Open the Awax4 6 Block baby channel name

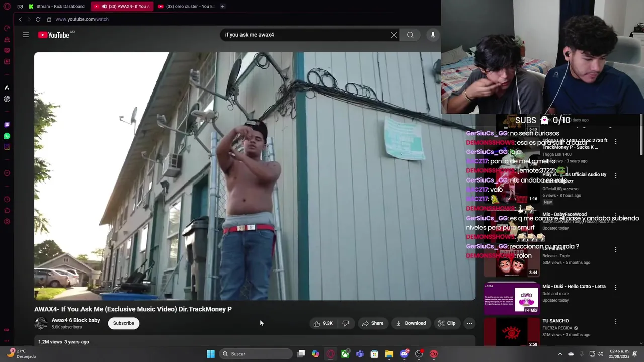pyautogui.click(x=75, y=320)
